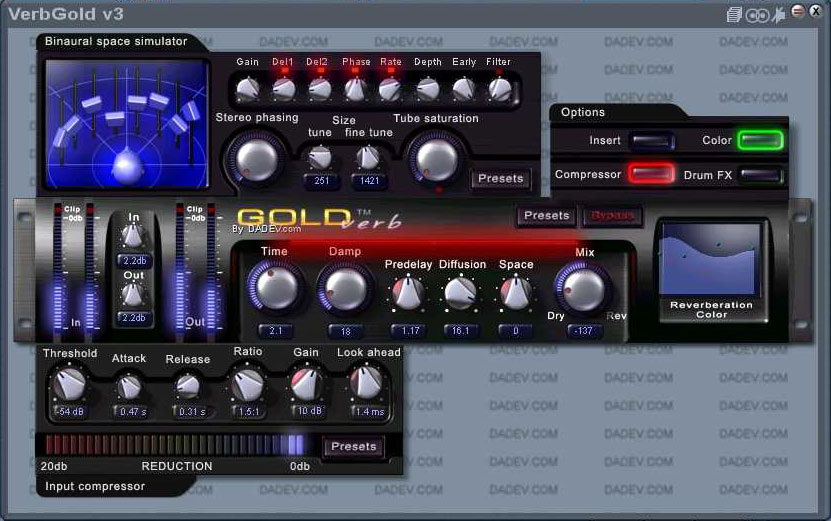Toggle the Insert option switch
This screenshot has width=831, height=521.
651,141
